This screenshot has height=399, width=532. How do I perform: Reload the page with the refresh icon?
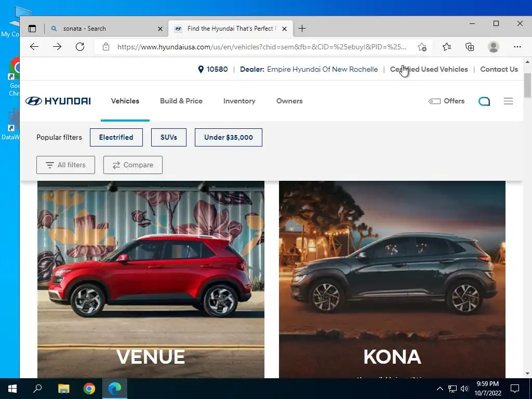tap(80, 47)
